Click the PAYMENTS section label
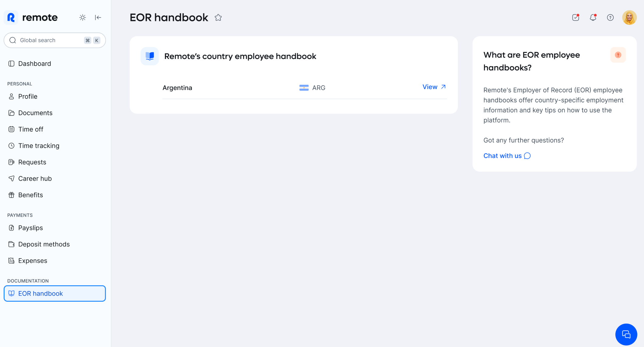644x347 pixels. (x=20, y=215)
